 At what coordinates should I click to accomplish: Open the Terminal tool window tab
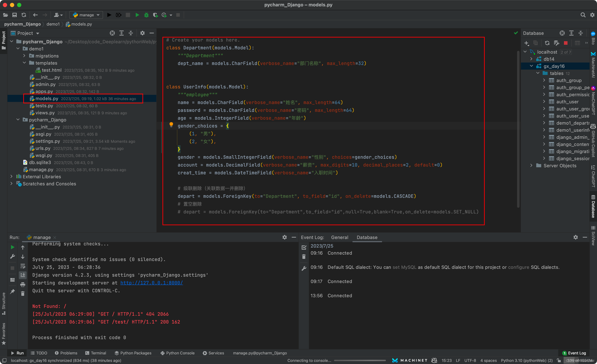(x=96, y=353)
